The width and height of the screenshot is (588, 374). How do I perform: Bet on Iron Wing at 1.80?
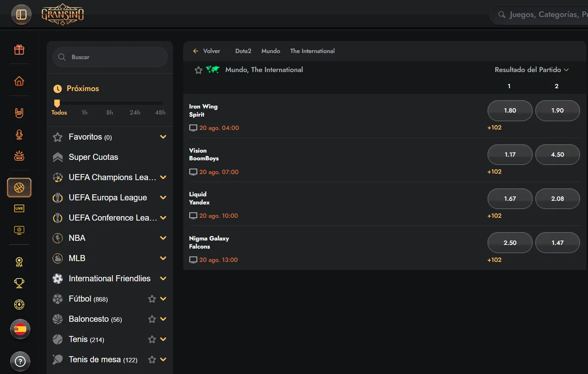click(x=510, y=110)
